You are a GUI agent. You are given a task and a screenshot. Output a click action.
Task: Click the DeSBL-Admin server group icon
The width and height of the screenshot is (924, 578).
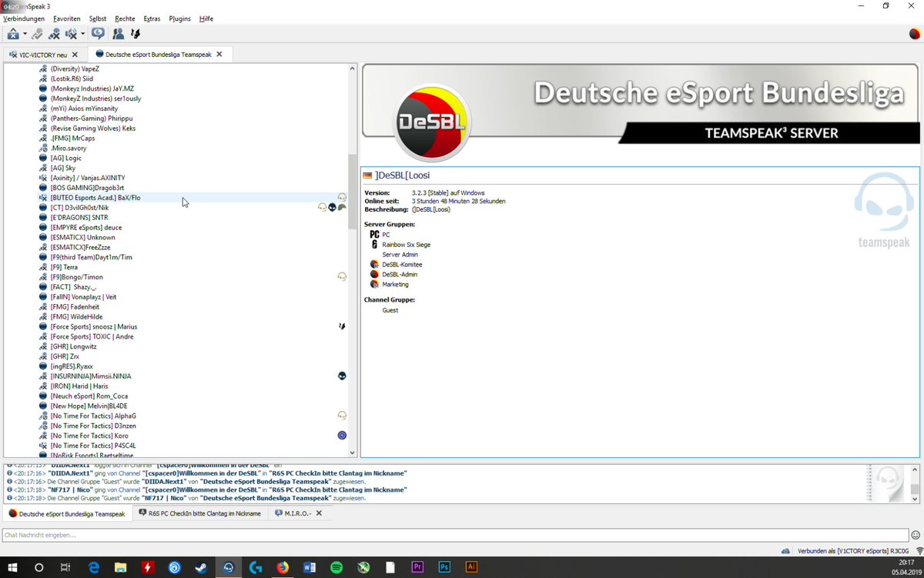pos(374,274)
